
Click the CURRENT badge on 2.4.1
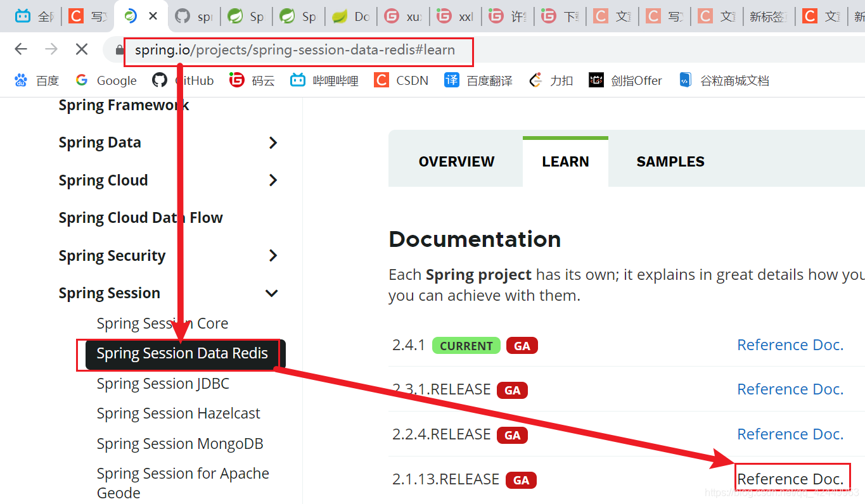pos(466,346)
